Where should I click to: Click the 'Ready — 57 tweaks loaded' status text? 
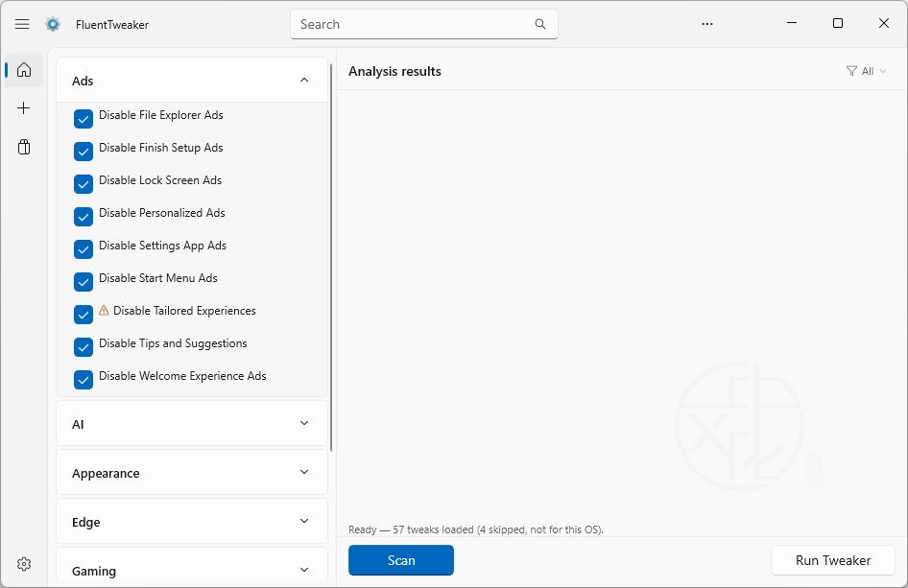476,529
